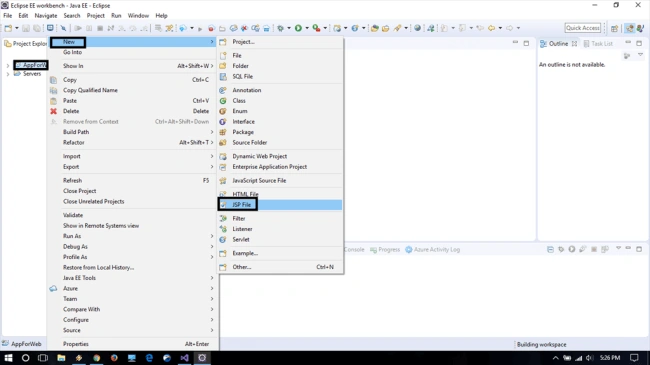The height and width of the screenshot is (365, 650).
Task: Open Visual Studio taskbar icon
Action: (184, 358)
